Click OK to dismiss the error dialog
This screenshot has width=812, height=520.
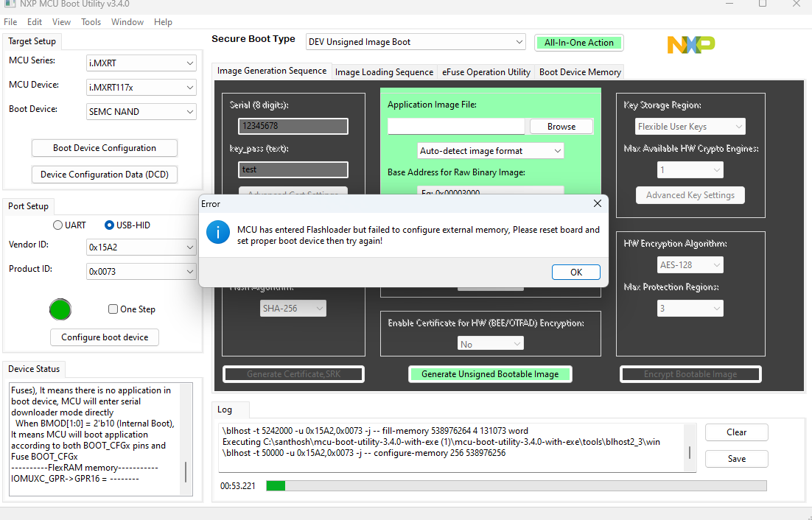576,272
